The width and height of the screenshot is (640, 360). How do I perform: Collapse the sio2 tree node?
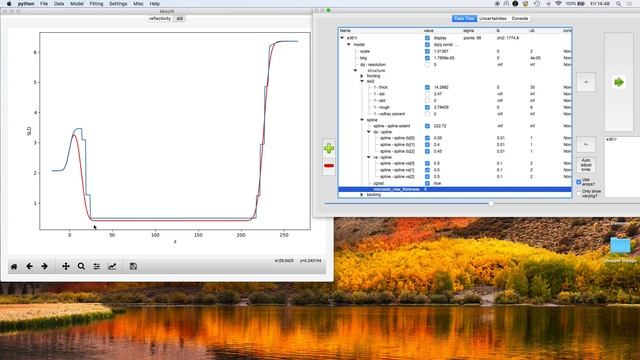[362, 81]
